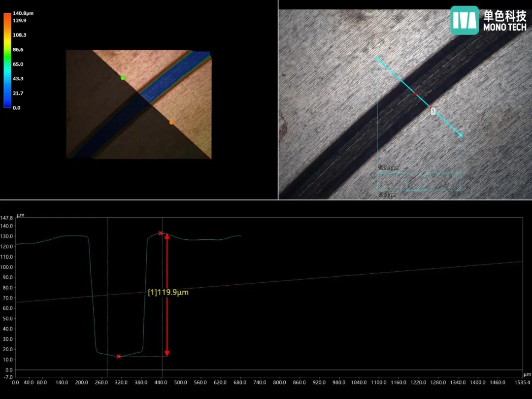The image size is (532, 399).
Task: Click the orange marker dot in 3D view
Action: 171,123
